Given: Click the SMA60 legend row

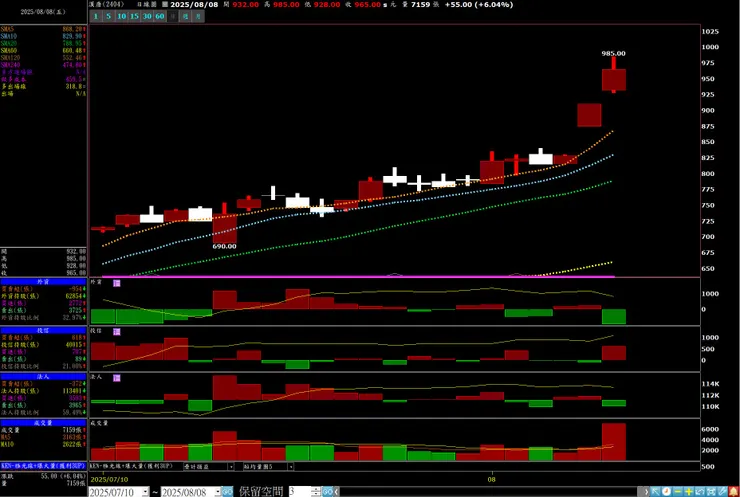Looking at the screenshot, I should [43, 51].
